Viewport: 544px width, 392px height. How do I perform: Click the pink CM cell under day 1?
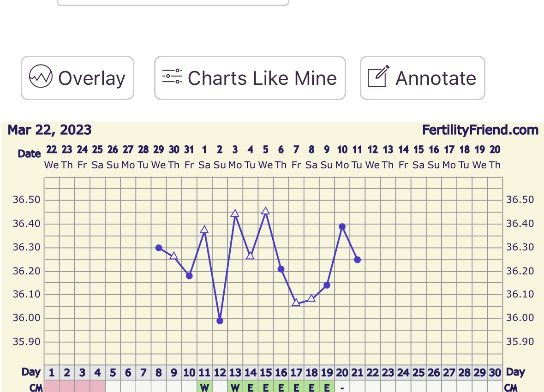click(x=52, y=387)
